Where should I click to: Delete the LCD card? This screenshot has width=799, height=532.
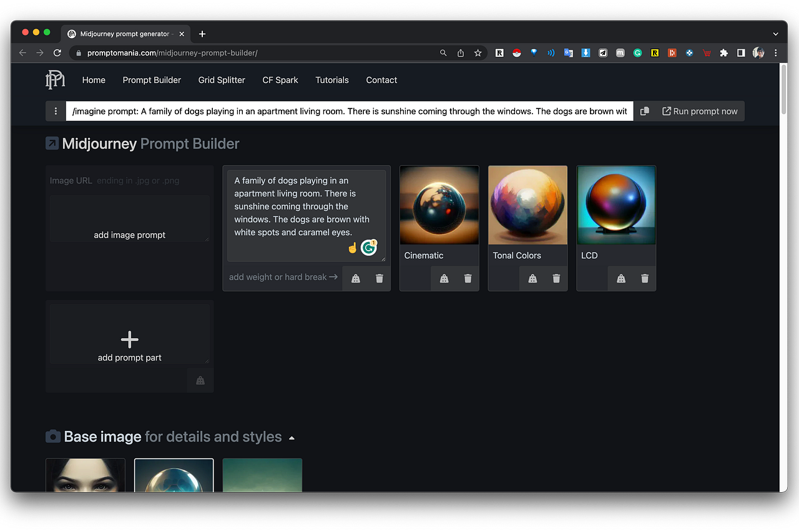645,278
